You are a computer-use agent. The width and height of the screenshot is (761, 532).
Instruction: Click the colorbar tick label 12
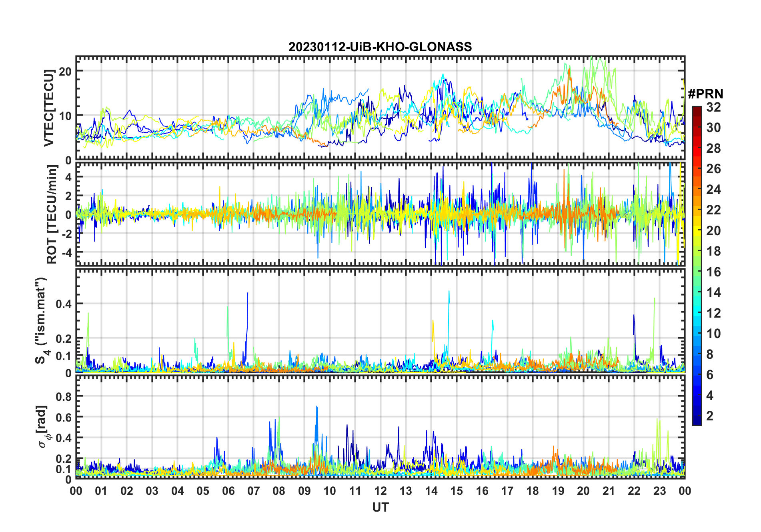coord(713,313)
